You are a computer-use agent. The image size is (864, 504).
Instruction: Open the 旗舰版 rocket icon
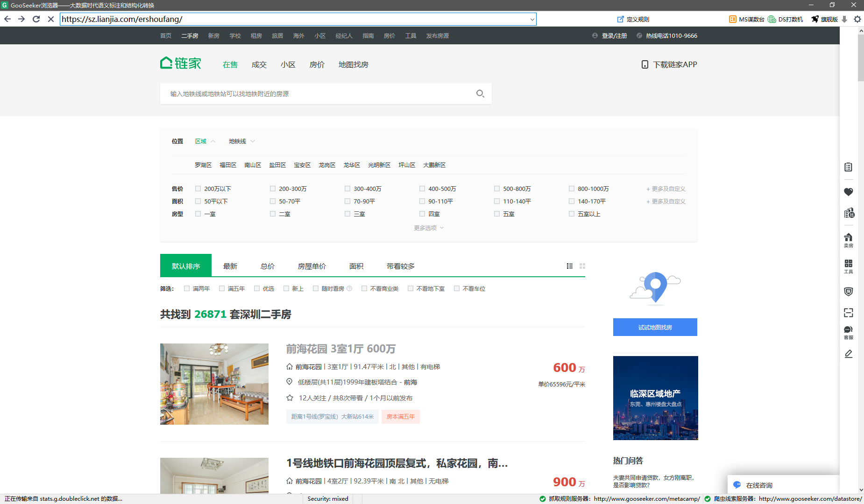point(815,19)
